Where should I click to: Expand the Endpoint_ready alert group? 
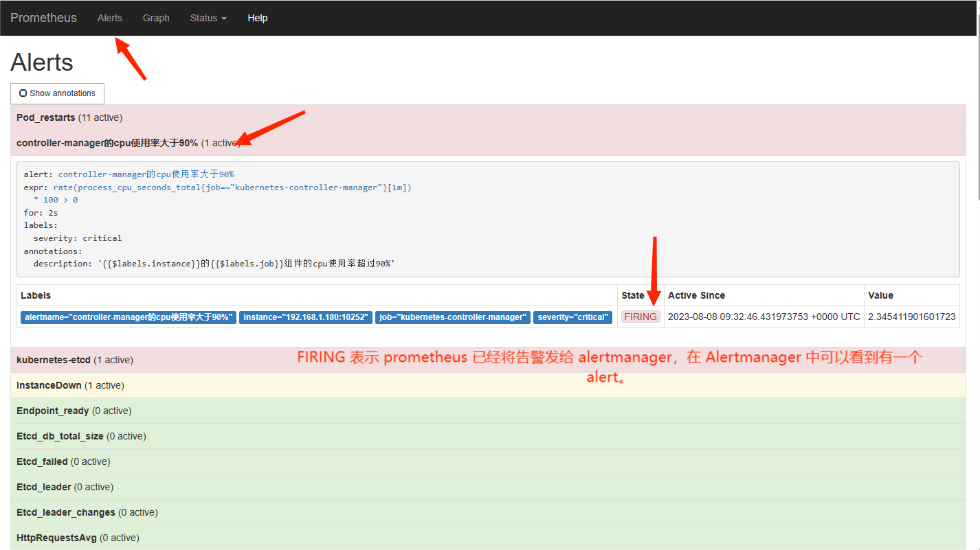[x=489, y=411]
